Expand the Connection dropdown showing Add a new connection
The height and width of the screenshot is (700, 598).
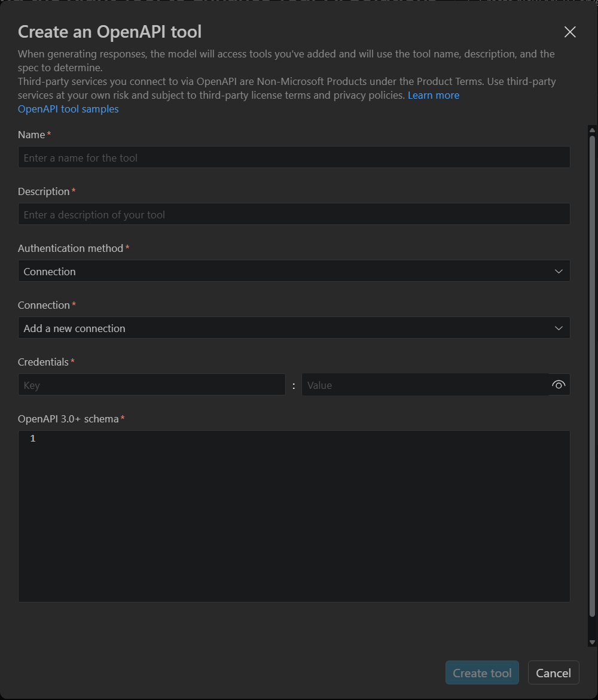tap(294, 328)
